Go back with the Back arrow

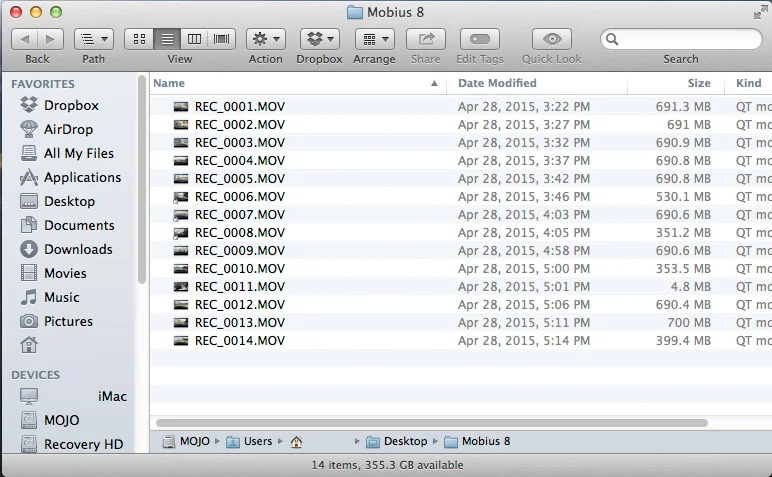click(25, 39)
